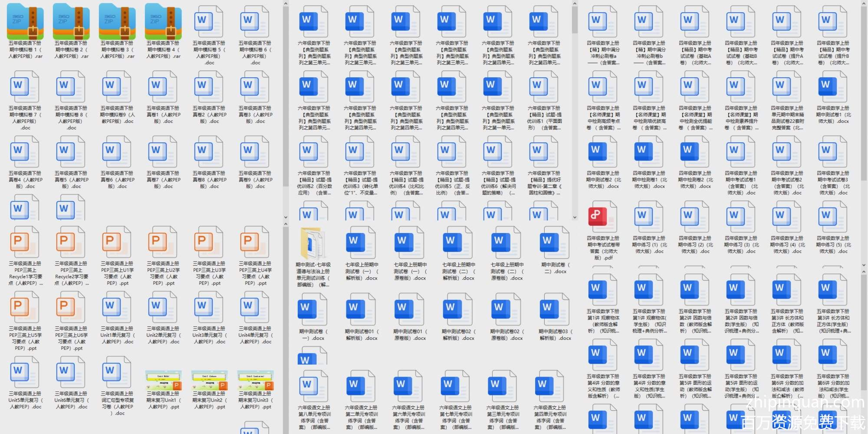The image size is (868, 434).
Task: Open 六年级语文上册 第八单元专项训练 document
Action: (314, 386)
